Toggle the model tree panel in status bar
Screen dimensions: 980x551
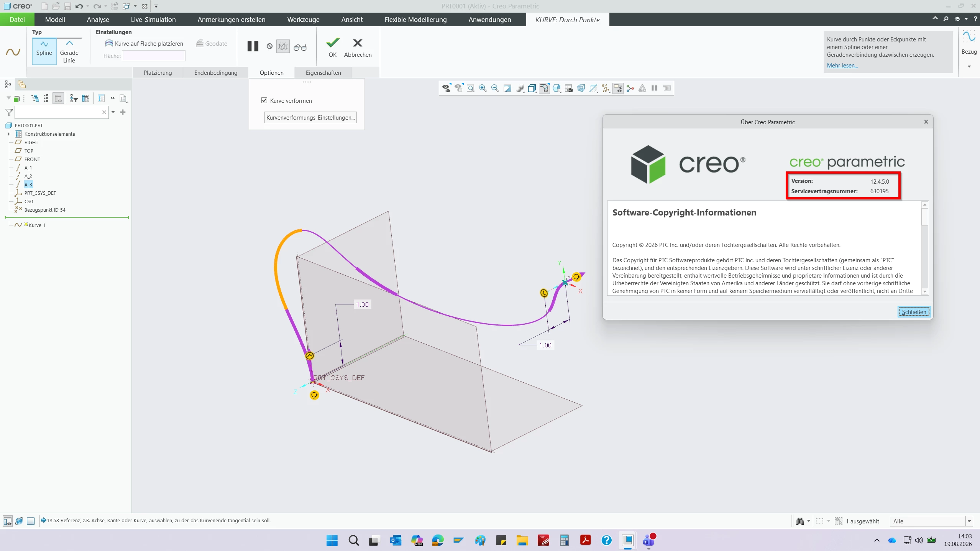coord(8,521)
